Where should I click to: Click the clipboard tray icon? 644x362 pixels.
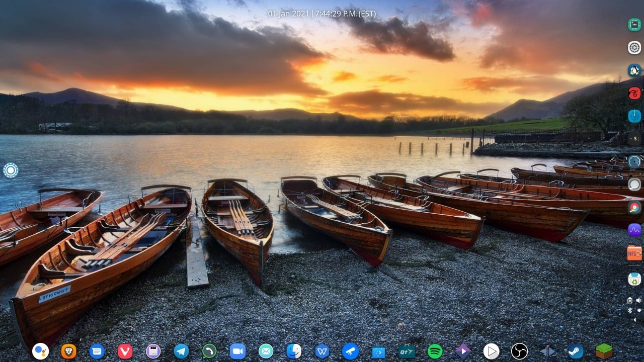630,300
